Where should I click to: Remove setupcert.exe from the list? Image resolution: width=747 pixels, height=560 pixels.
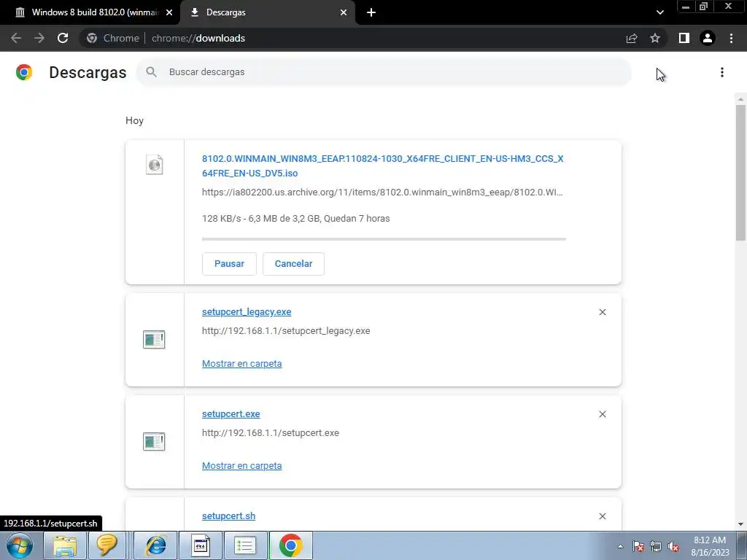(603, 414)
